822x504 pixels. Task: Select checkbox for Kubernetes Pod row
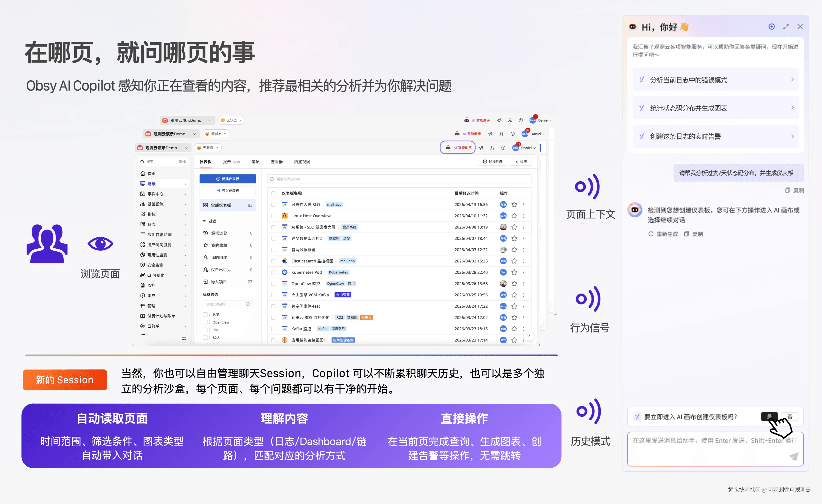click(273, 272)
